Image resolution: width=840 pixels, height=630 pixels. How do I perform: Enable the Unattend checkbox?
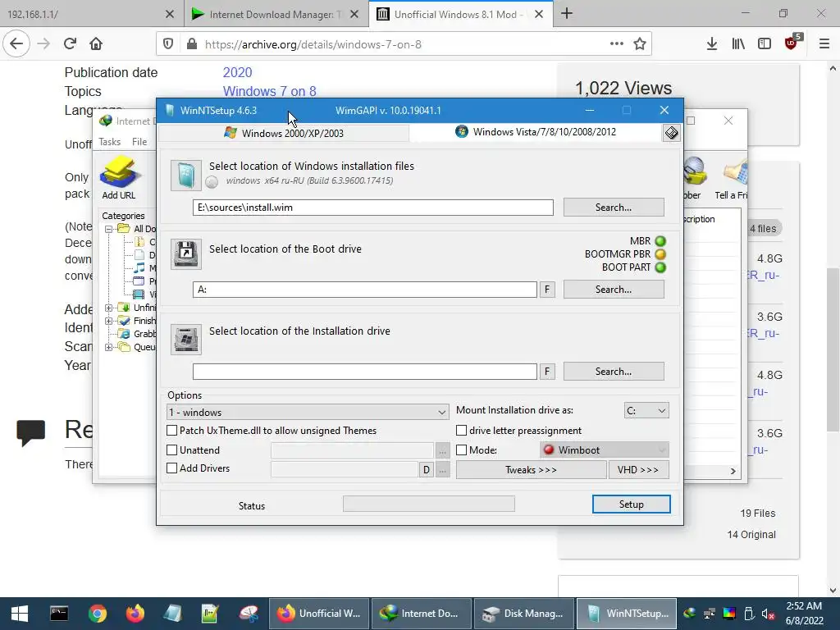point(172,450)
